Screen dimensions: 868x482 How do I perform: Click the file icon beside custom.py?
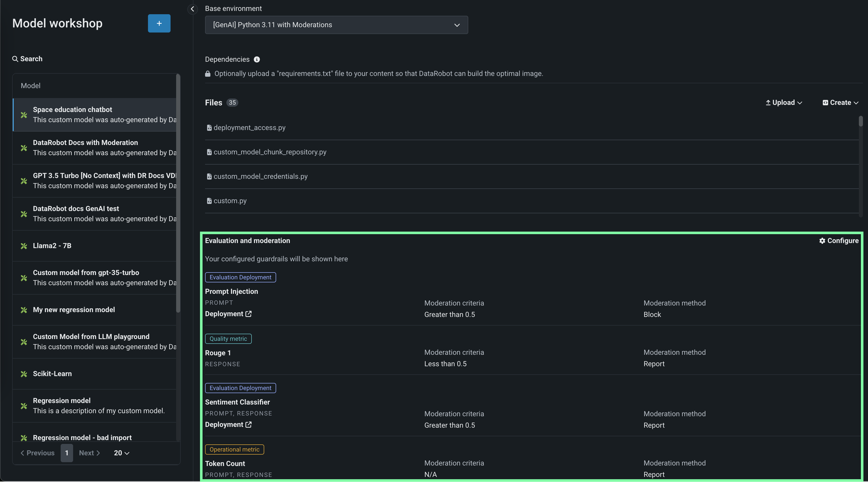[x=209, y=201]
